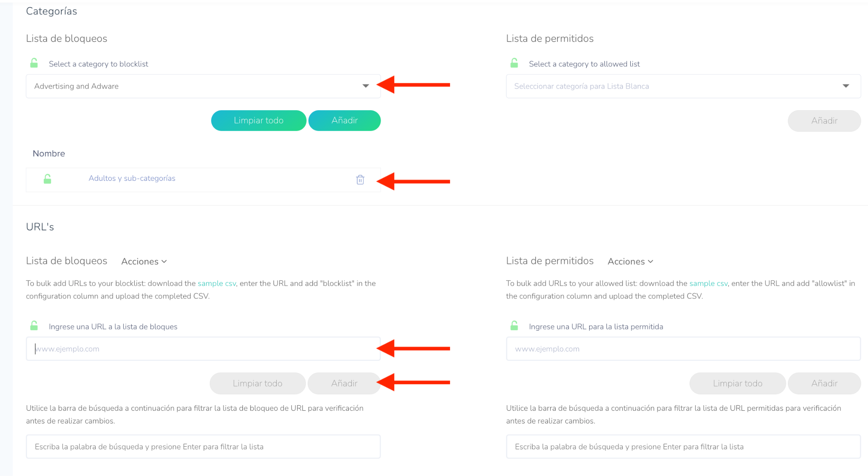Click the trash icon for Adultos y sub-categorías

(x=360, y=180)
